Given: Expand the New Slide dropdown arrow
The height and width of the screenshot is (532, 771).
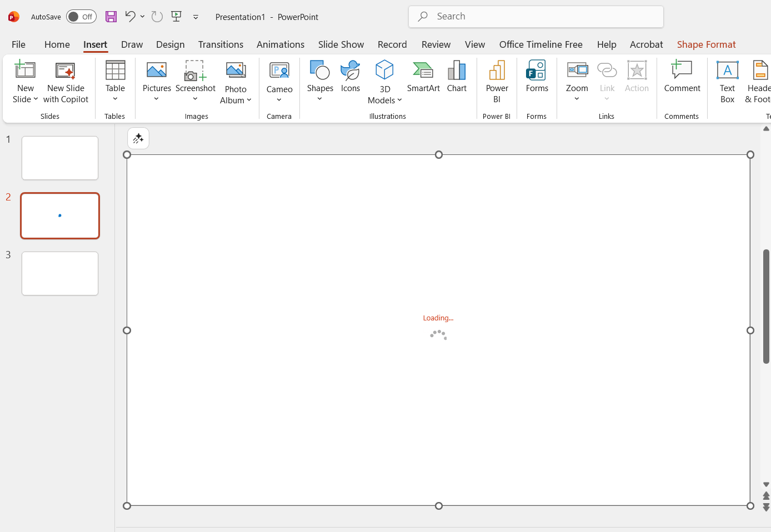Looking at the screenshot, I should 36,99.
